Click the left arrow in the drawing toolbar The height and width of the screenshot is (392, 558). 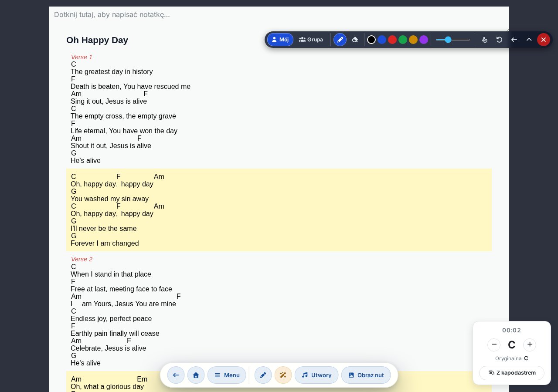[x=514, y=40]
